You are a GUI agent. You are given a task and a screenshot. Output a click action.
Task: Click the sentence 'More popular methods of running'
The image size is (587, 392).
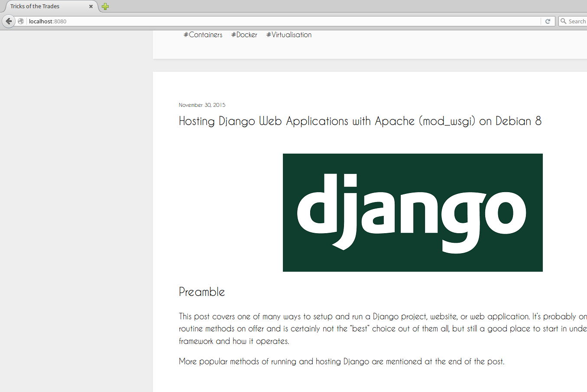coord(341,362)
